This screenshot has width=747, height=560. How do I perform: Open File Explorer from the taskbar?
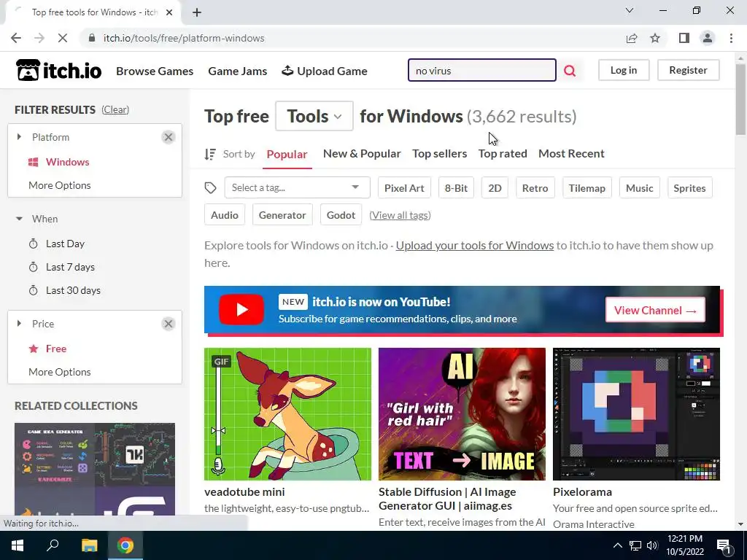click(89, 545)
